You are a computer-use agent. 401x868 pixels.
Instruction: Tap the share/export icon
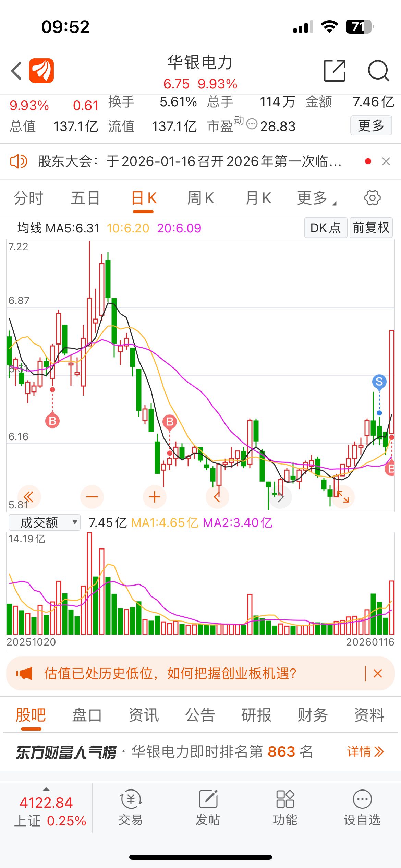(x=335, y=71)
